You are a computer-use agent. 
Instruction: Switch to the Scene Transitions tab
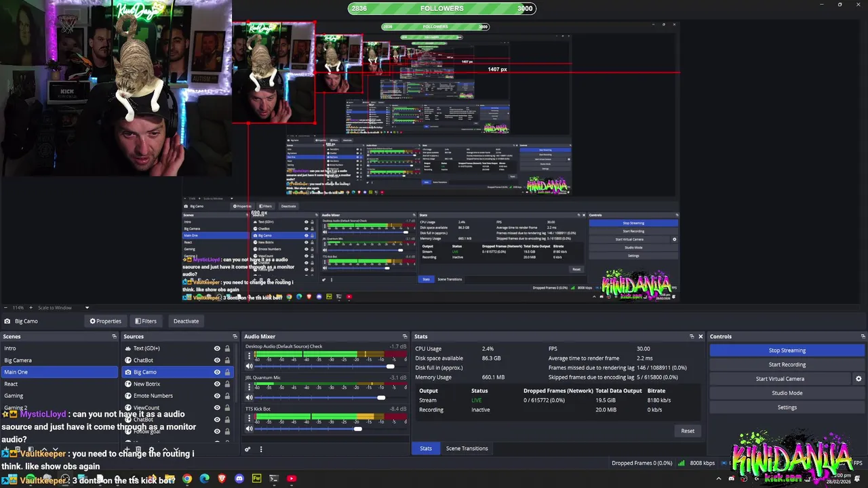coord(467,449)
